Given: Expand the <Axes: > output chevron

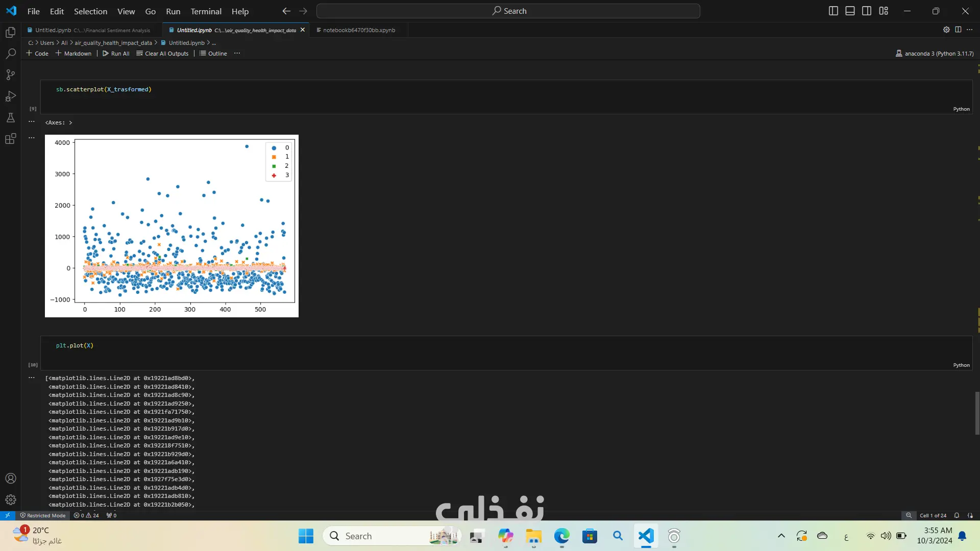Looking at the screenshot, I should 70,123.
